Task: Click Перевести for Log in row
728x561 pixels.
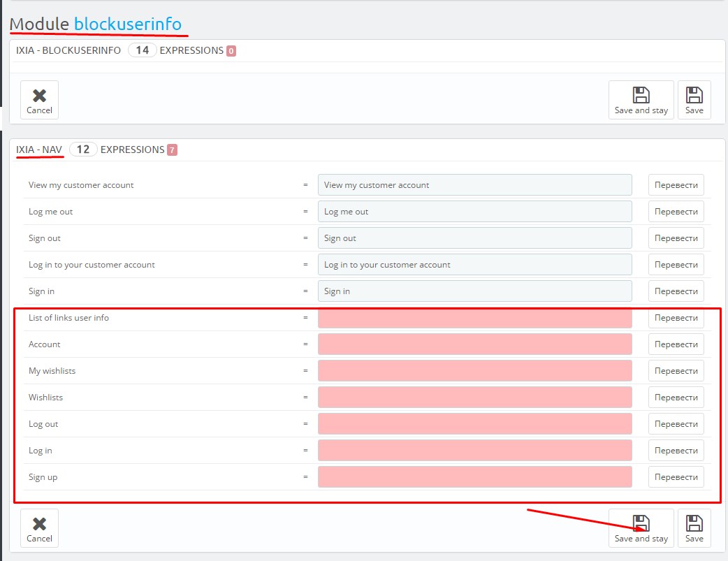Action: [x=676, y=450]
